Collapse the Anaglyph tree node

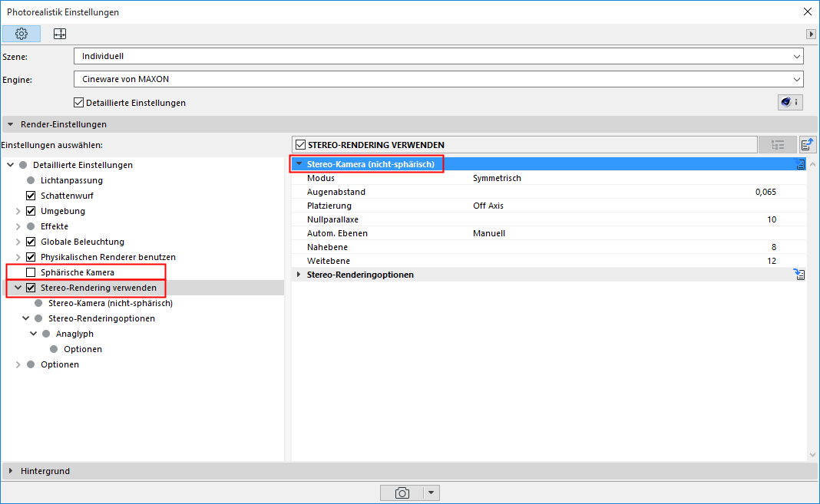click(34, 334)
